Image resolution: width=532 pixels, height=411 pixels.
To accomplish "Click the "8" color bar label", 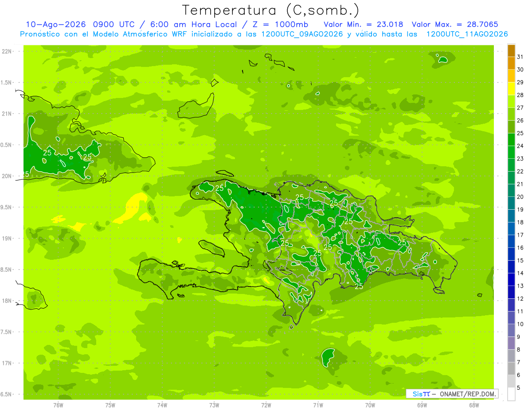I will pos(519,350).
